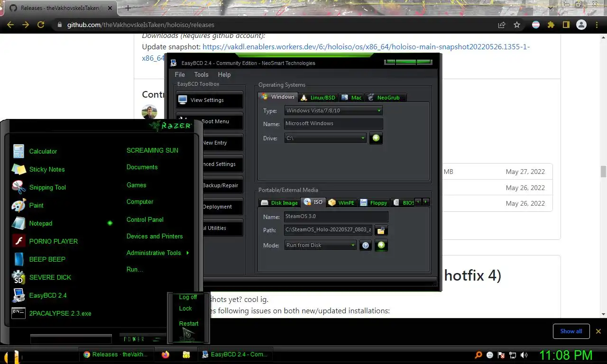Screen dimensions: 607x364
Task: Bookmark this page with star icon
Action: 517,25
